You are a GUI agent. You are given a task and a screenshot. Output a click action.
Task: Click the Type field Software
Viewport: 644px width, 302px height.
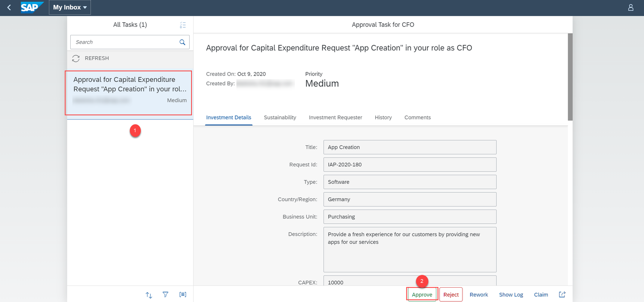click(x=410, y=182)
